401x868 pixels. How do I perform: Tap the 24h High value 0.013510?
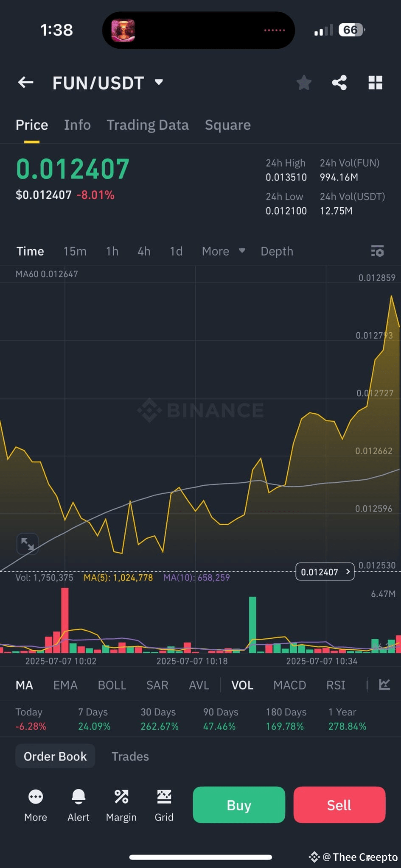(x=286, y=177)
